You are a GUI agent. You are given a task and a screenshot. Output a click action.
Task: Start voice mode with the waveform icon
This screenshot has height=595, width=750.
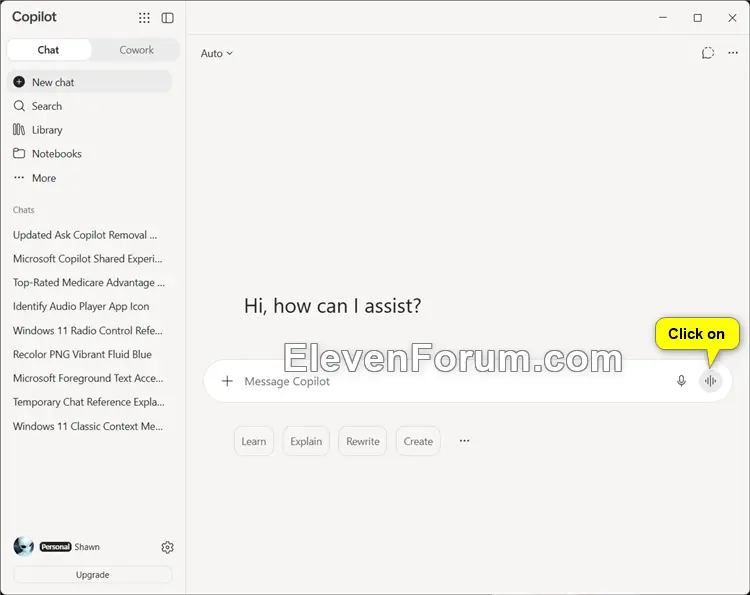(x=711, y=381)
